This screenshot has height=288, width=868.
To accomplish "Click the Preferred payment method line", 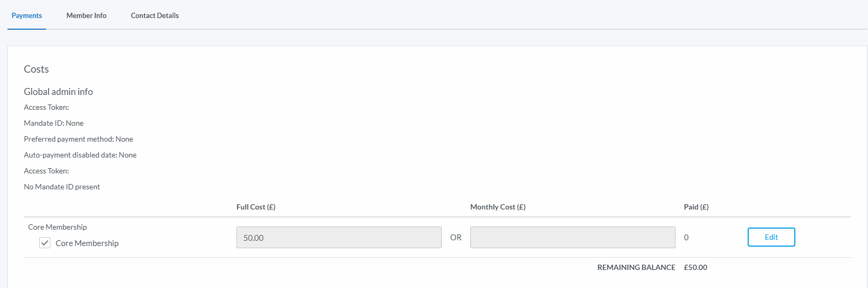I will (x=78, y=139).
